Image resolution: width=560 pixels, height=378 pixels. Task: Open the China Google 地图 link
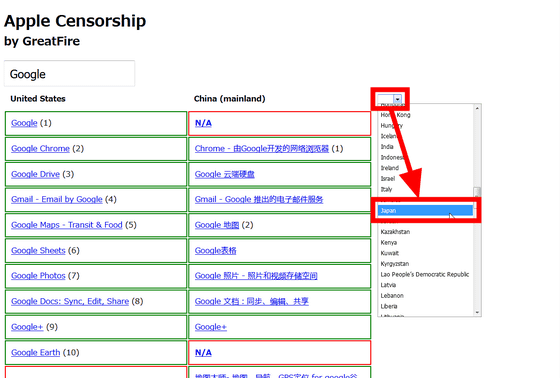click(217, 225)
